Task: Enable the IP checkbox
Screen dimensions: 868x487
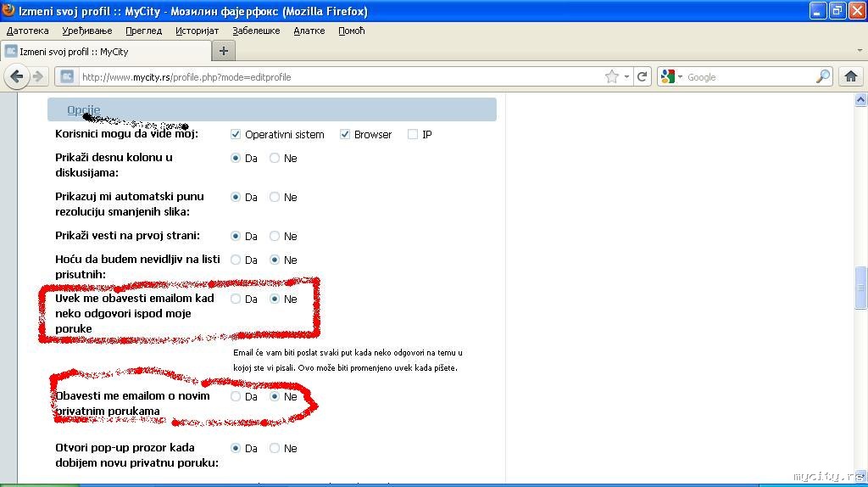Action: pos(413,134)
